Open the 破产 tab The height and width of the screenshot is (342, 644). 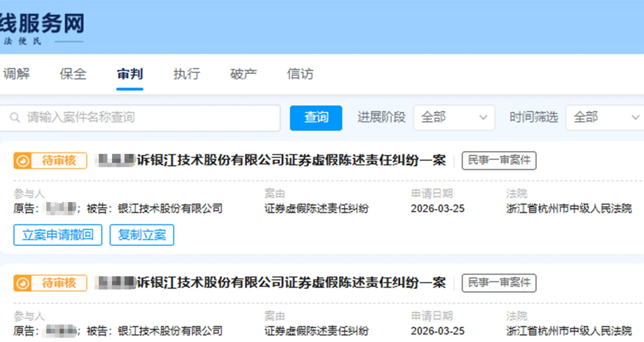pyautogui.click(x=243, y=74)
